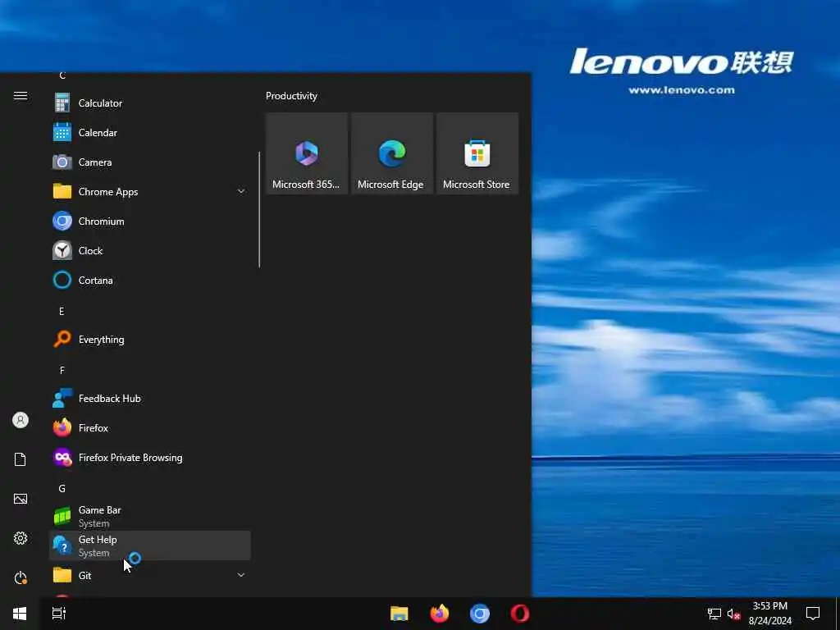
Task: Open the Clock app
Action: click(150, 250)
